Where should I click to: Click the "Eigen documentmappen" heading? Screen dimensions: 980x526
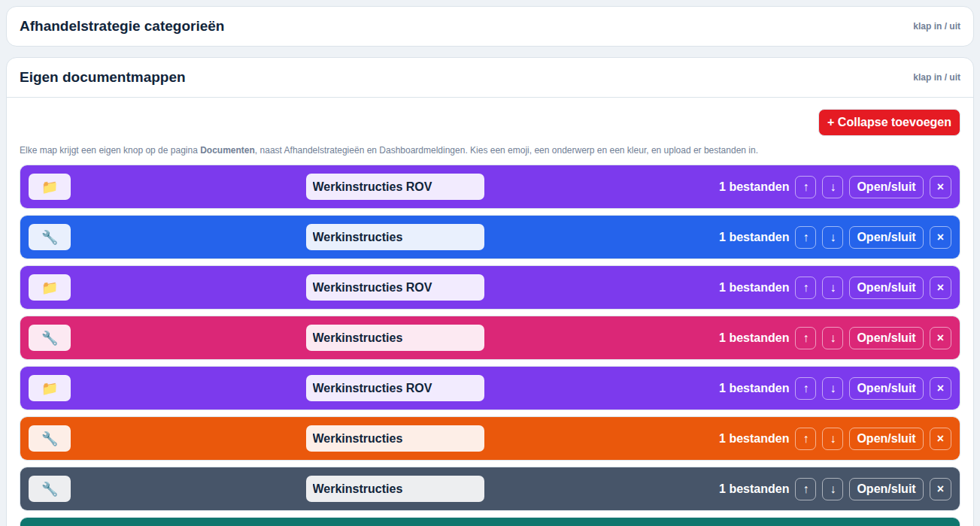[x=102, y=77]
